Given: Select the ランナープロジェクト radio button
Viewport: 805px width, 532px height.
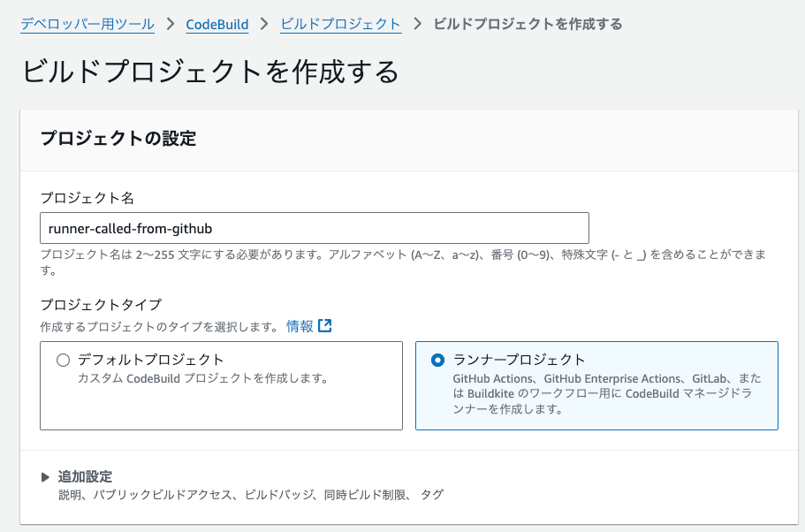Looking at the screenshot, I should [x=438, y=360].
